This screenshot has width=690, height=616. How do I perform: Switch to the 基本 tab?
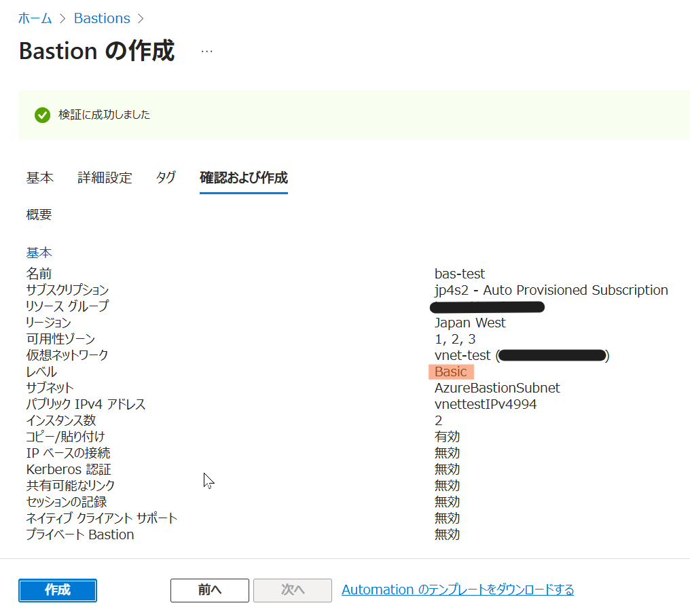point(39,178)
